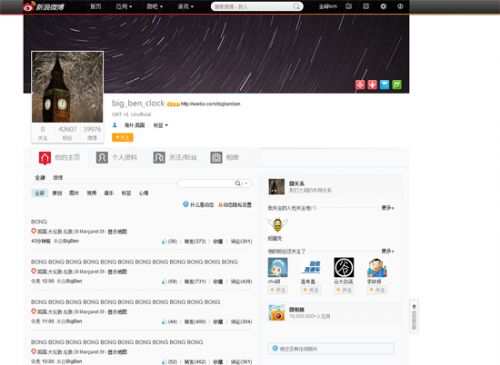Click the blue badge icon on cover
This screenshot has width=500, height=365.
pos(384,85)
